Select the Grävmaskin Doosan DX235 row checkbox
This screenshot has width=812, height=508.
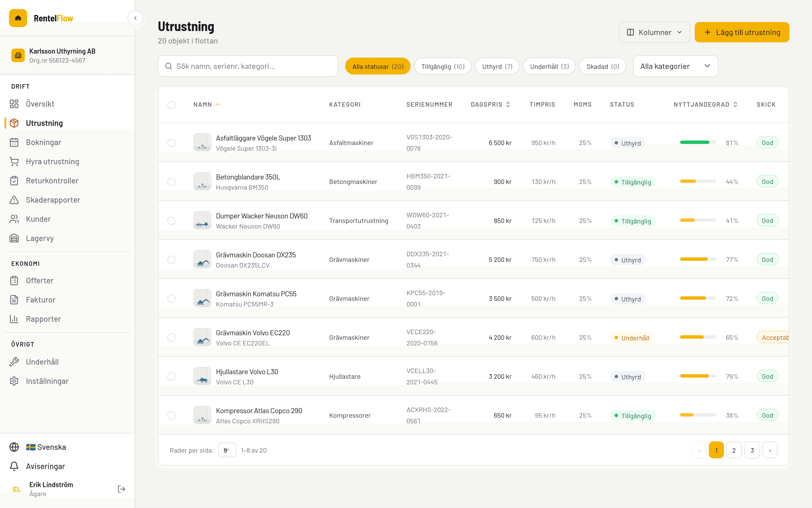click(171, 260)
